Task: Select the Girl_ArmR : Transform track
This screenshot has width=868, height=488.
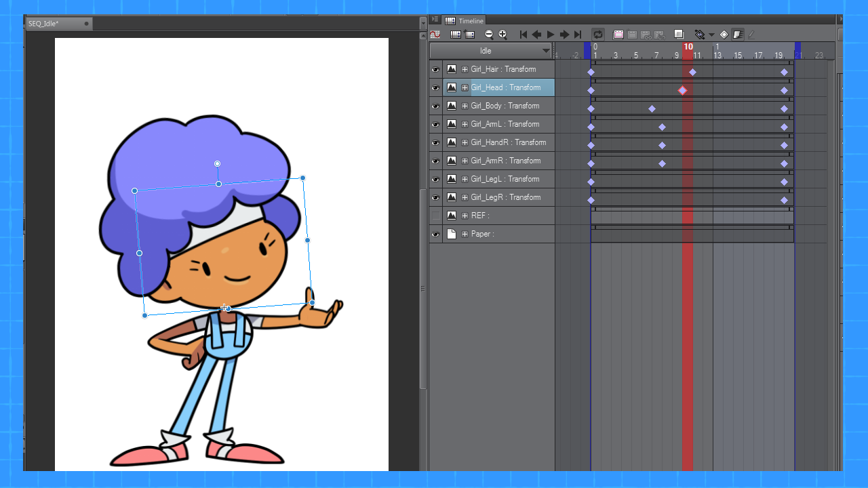Action: point(506,161)
